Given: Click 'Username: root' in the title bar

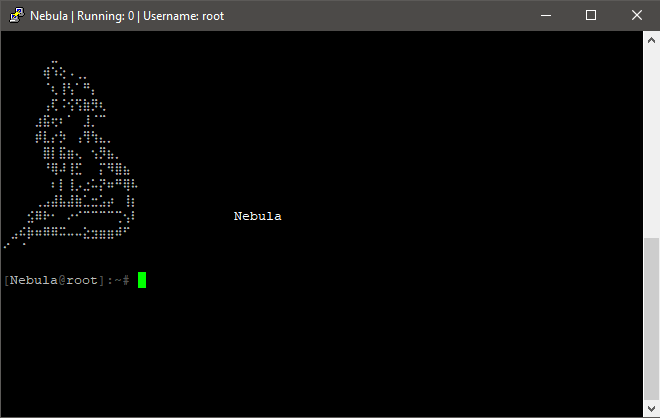Looking at the screenshot, I should tap(184, 16).
